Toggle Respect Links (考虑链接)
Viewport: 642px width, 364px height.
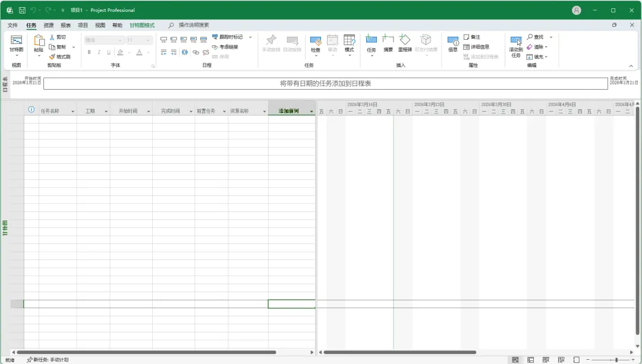[x=225, y=47]
